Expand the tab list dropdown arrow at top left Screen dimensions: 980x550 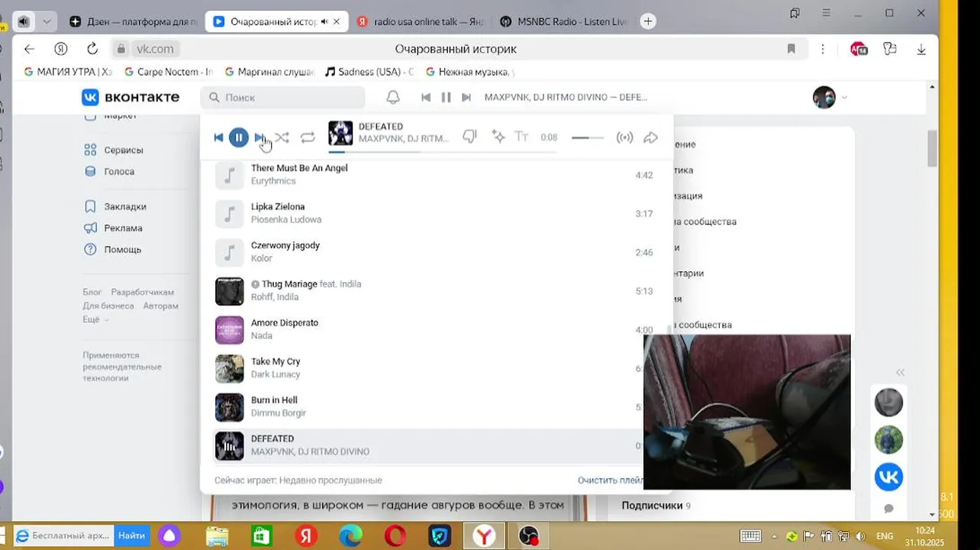(47, 21)
